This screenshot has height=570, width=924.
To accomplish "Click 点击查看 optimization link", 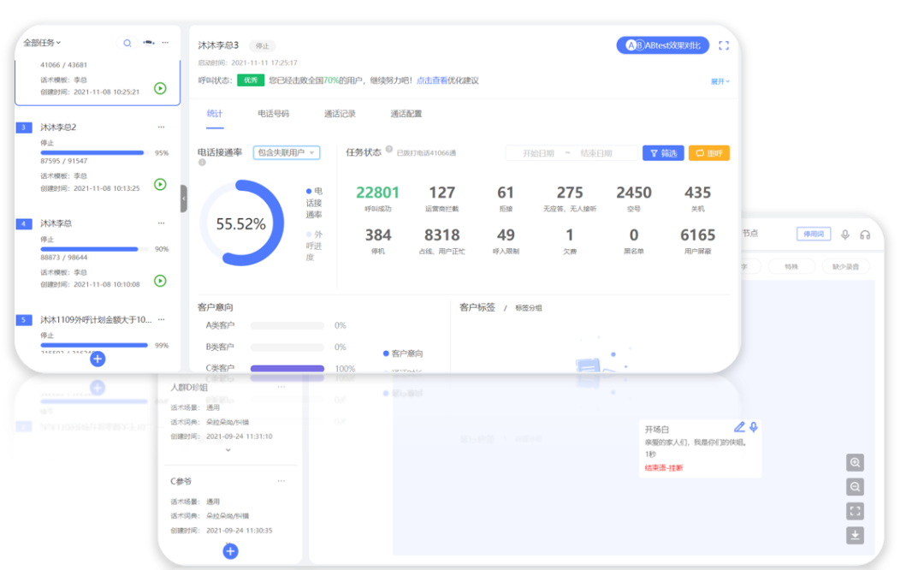I will 432,80.
